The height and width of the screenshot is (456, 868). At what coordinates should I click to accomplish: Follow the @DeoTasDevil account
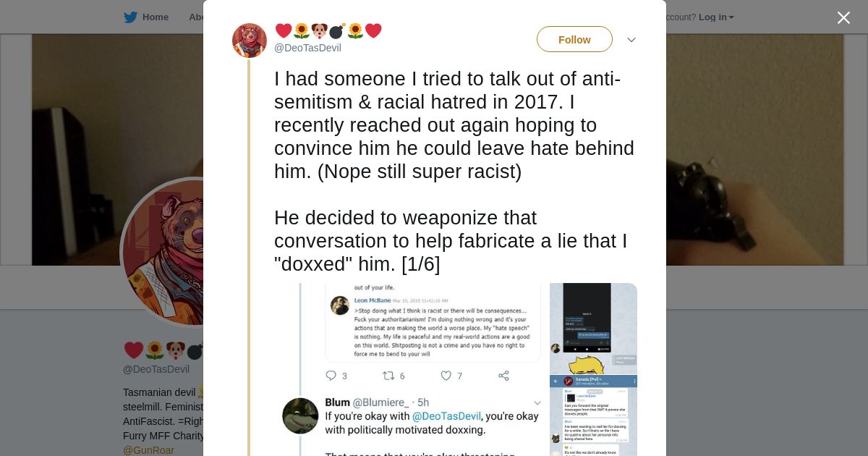tap(574, 39)
